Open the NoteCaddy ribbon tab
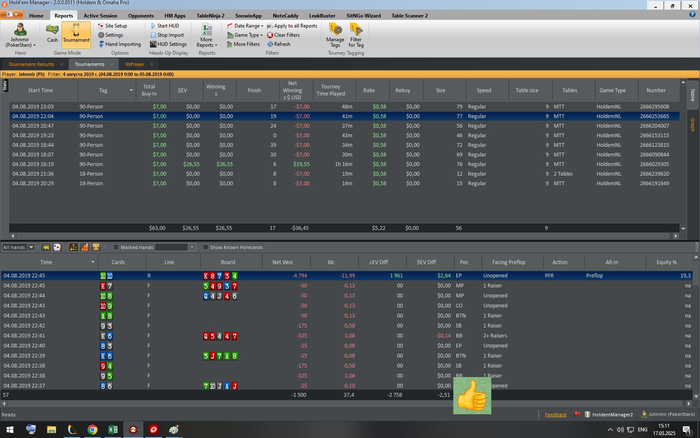This screenshot has width=700, height=438. pyautogui.click(x=285, y=16)
